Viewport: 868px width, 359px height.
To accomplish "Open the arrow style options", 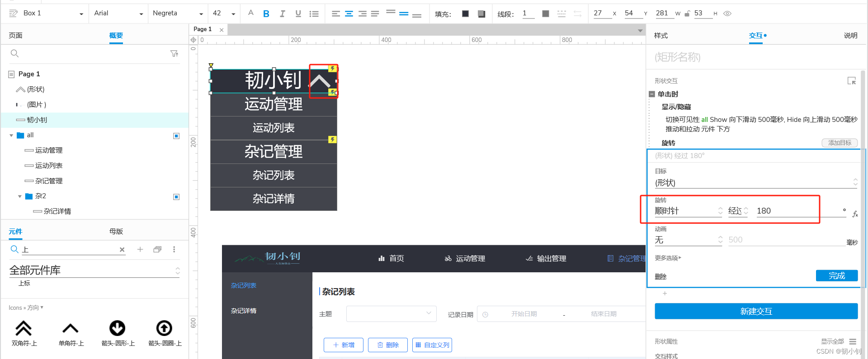I will tap(577, 14).
